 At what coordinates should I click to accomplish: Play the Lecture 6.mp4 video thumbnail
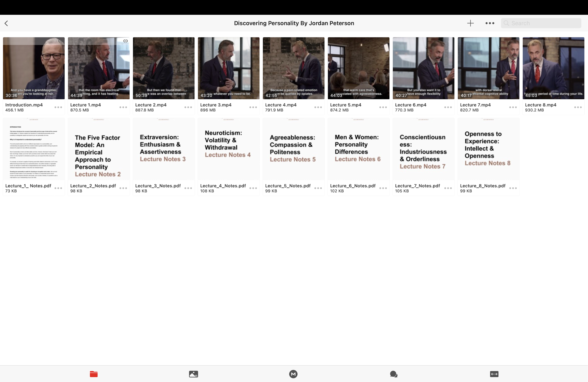tap(424, 68)
